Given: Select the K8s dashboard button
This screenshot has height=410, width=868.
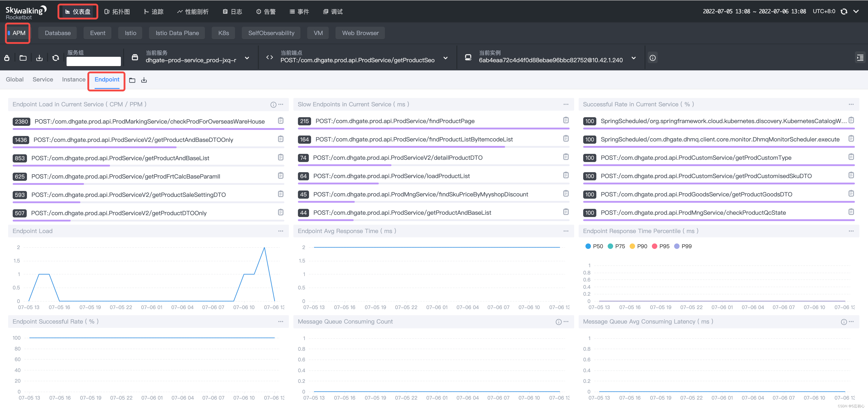Looking at the screenshot, I should pyautogui.click(x=223, y=33).
